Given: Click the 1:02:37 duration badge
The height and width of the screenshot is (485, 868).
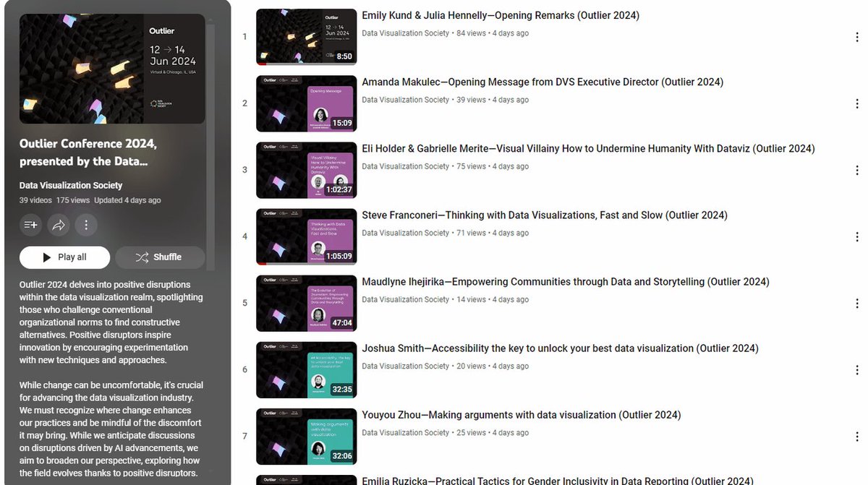Looking at the screenshot, I should (339, 189).
